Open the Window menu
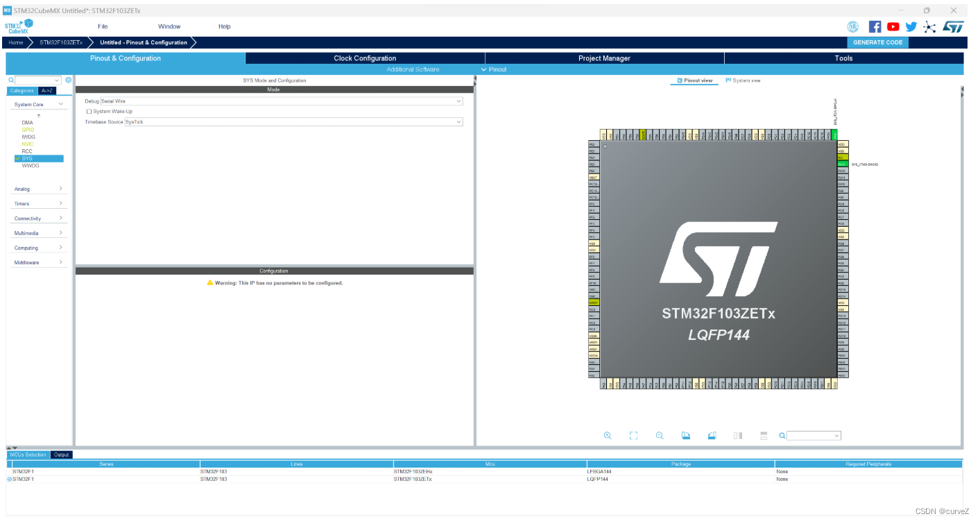Viewport: 980px width, 521px height. pyautogui.click(x=169, y=26)
